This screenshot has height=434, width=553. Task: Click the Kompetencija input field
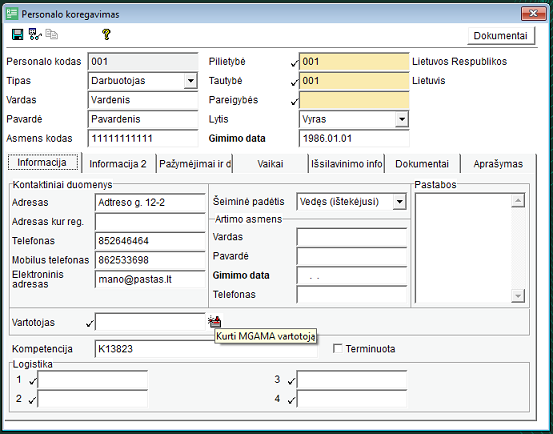tap(206, 349)
